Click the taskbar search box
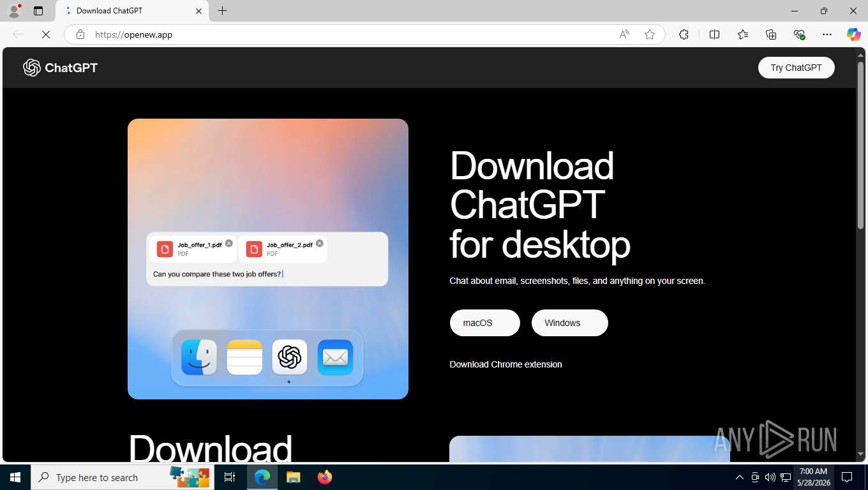Viewport: 868px width, 490px height. (121, 477)
